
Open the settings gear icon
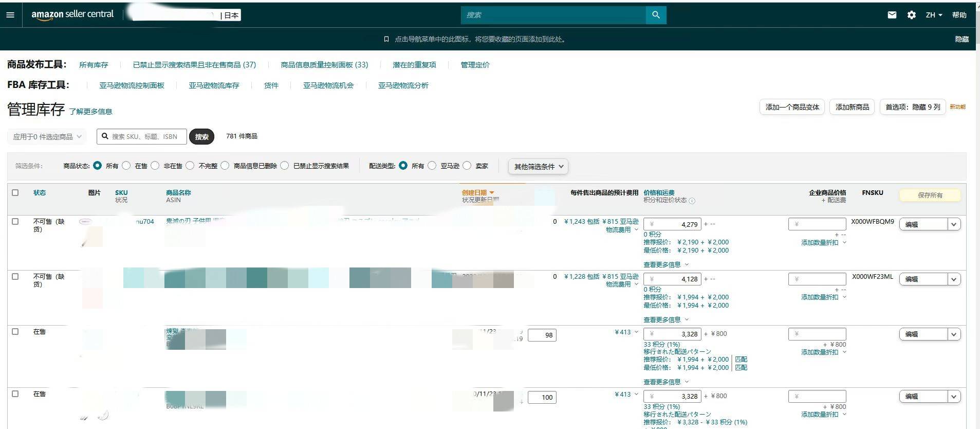tap(911, 15)
